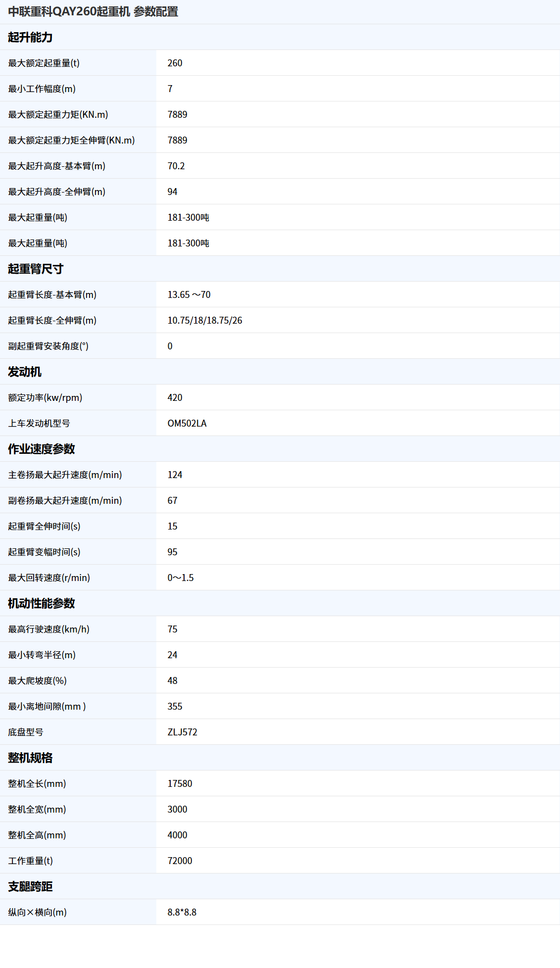Image resolution: width=560 pixels, height=968 pixels.
Task: Click the label 最小工作幅度(m)
Action: 42,89
